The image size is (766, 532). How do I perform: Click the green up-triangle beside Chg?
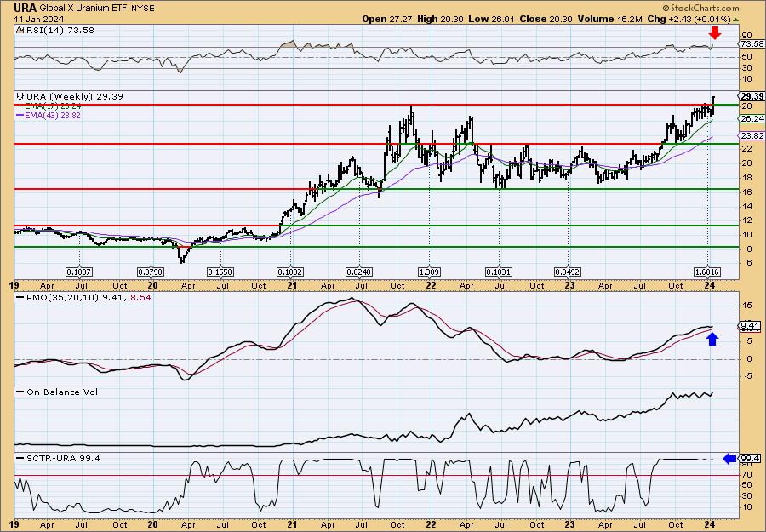click(735, 19)
